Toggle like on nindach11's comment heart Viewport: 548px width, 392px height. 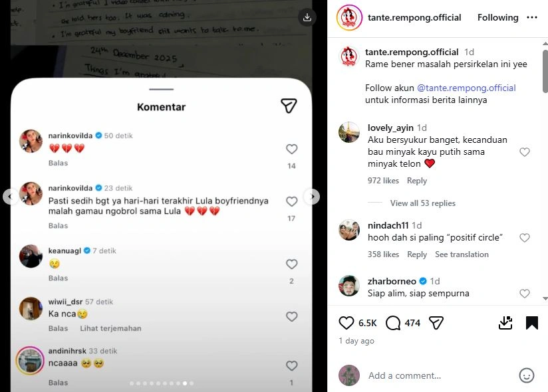tap(525, 238)
